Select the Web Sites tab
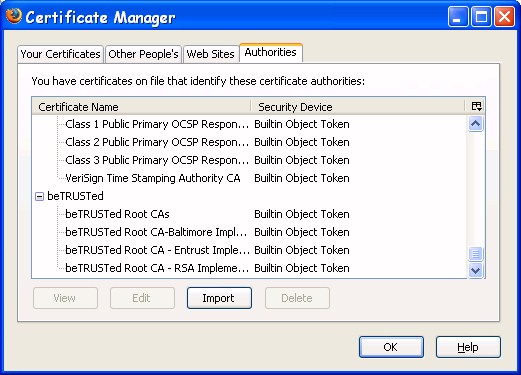 point(211,54)
